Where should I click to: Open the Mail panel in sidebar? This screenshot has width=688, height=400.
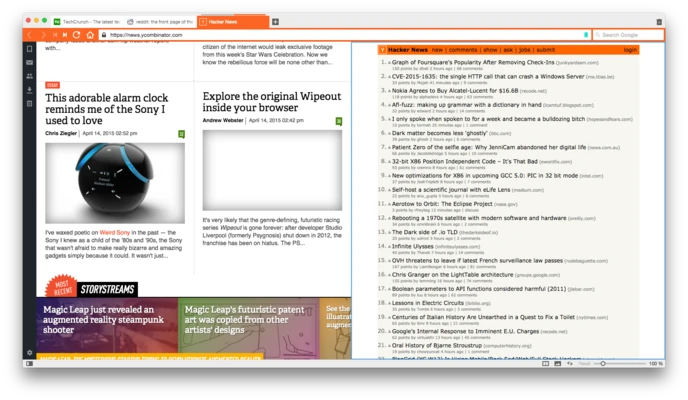tap(29, 63)
